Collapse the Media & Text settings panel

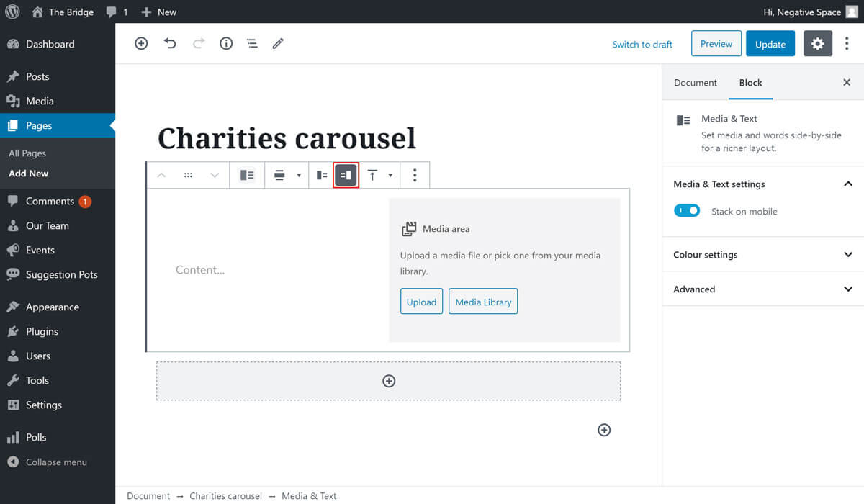(847, 184)
